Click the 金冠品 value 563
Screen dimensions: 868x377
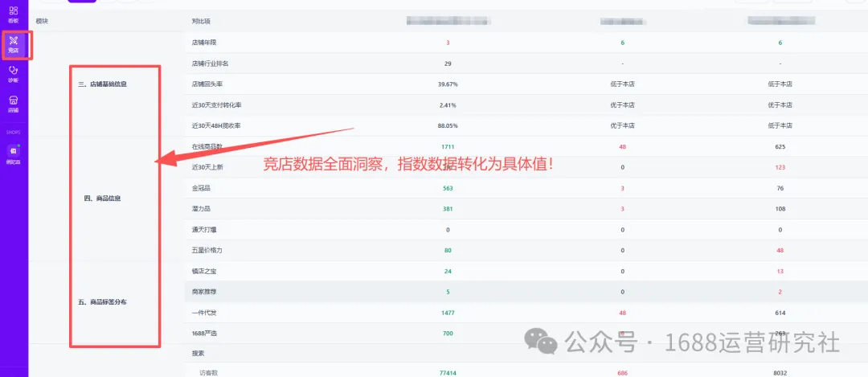click(448, 188)
